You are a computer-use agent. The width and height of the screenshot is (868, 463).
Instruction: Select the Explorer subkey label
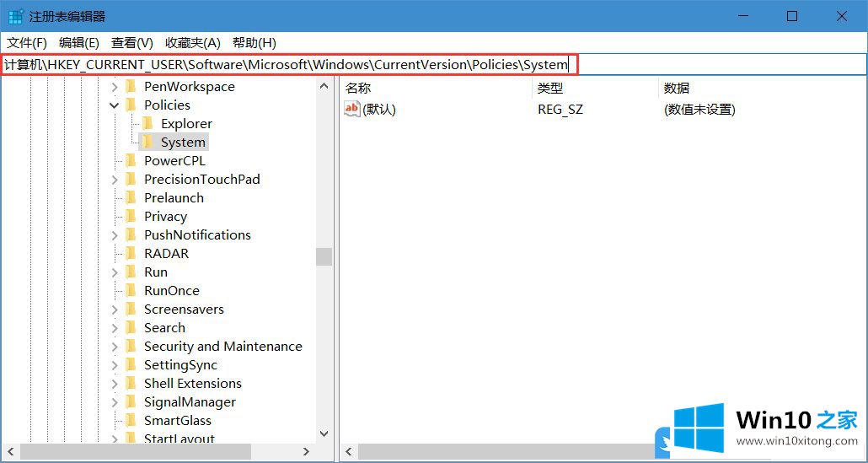186,124
